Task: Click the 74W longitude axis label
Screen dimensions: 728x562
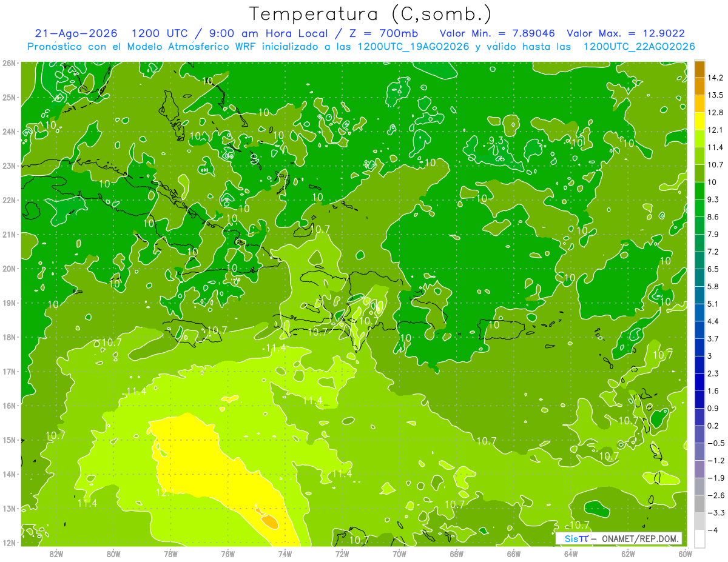Action: 285,554
